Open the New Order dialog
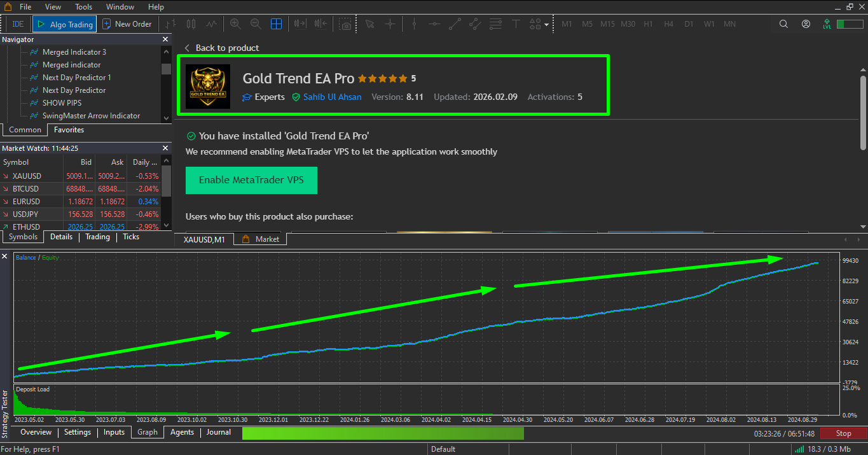 127,24
